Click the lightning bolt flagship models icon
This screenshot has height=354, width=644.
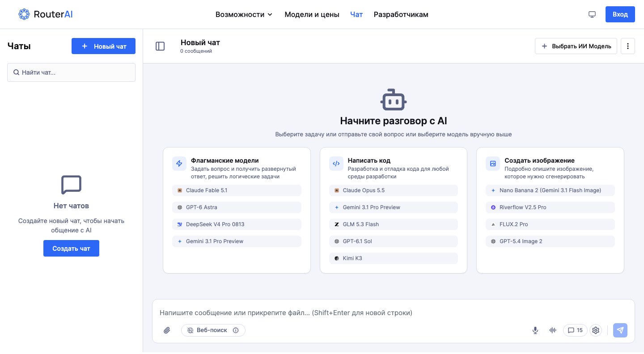[x=179, y=164]
